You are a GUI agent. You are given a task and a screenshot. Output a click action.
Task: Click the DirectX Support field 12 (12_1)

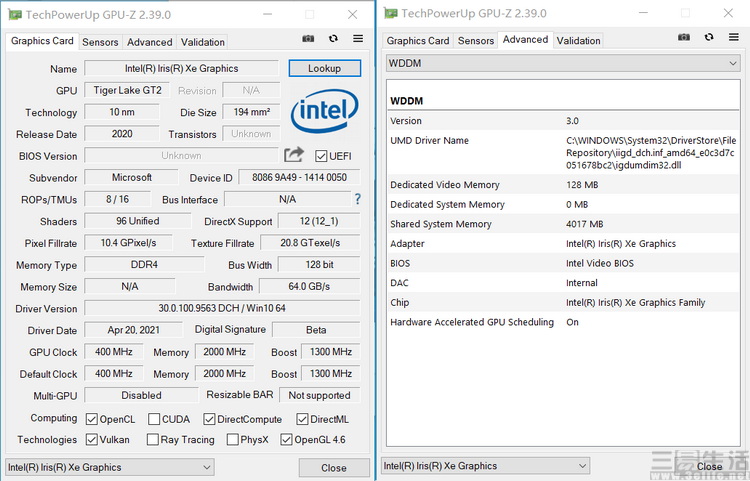click(319, 221)
